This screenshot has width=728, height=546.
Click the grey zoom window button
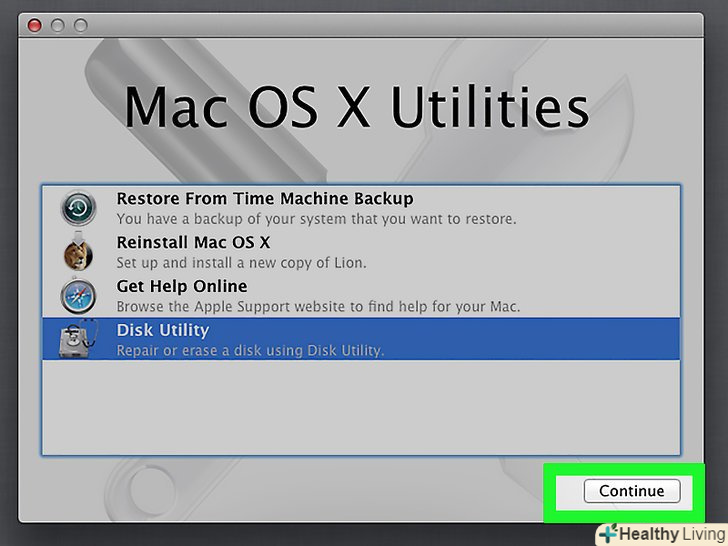pyautogui.click(x=81, y=26)
